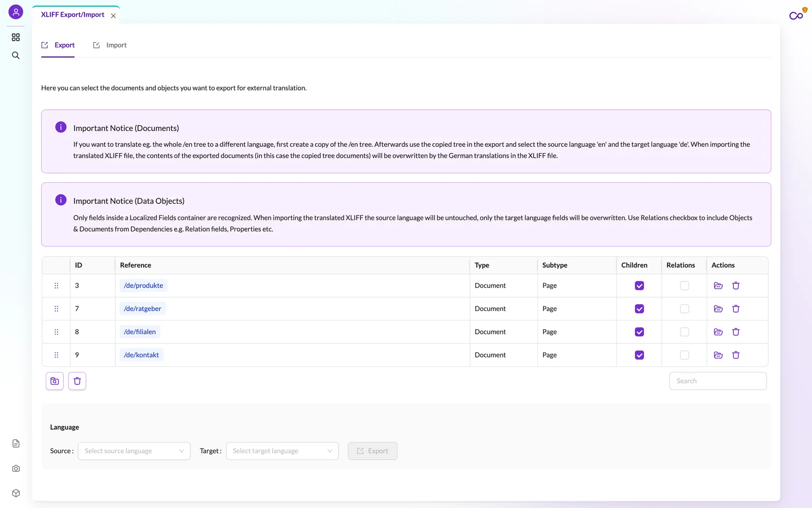Click the sidebar search magnifier icon
The image size is (812, 508).
click(16, 55)
